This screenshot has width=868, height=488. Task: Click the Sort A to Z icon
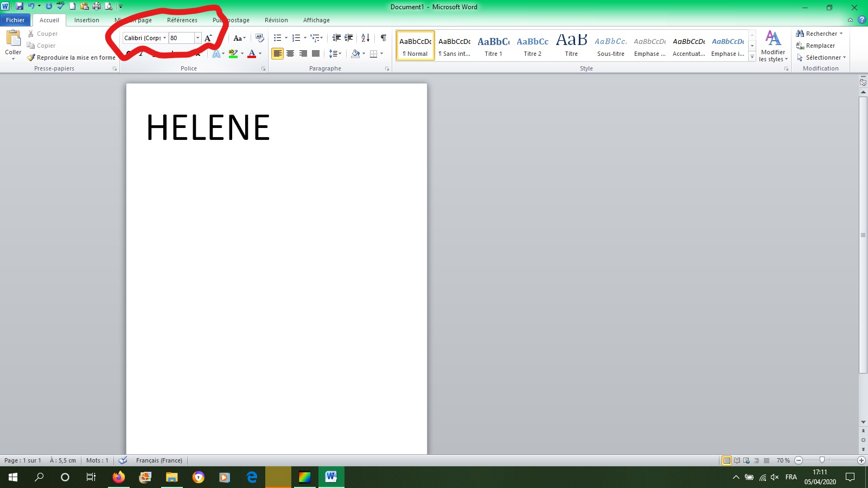pos(366,38)
